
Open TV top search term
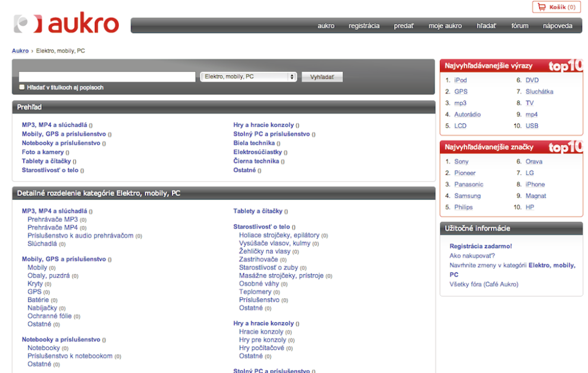[529, 103]
